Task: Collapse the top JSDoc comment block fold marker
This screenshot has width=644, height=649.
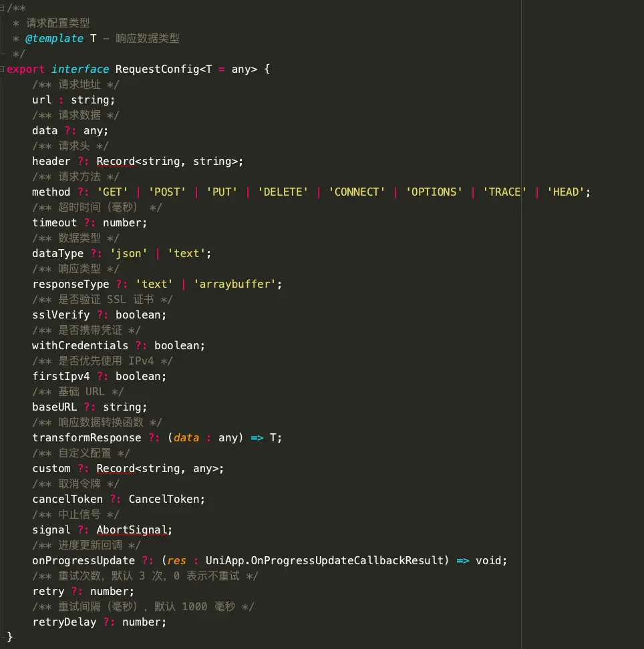Action: coord(3,7)
